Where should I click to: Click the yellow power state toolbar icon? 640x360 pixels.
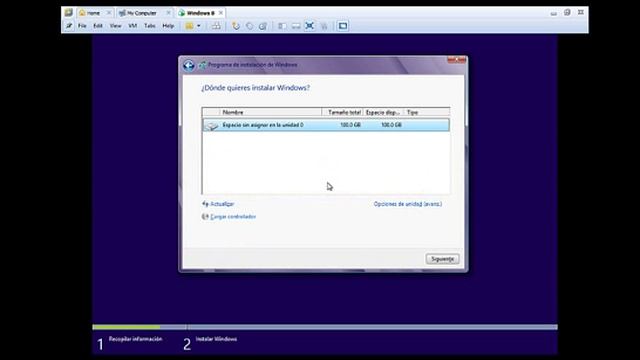tap(189, 26)
